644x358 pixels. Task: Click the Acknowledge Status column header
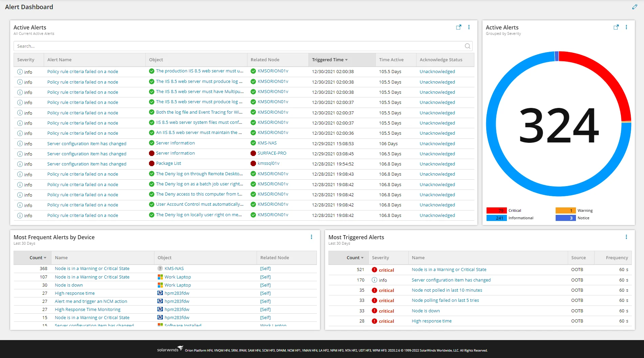(x=441, y=60)
